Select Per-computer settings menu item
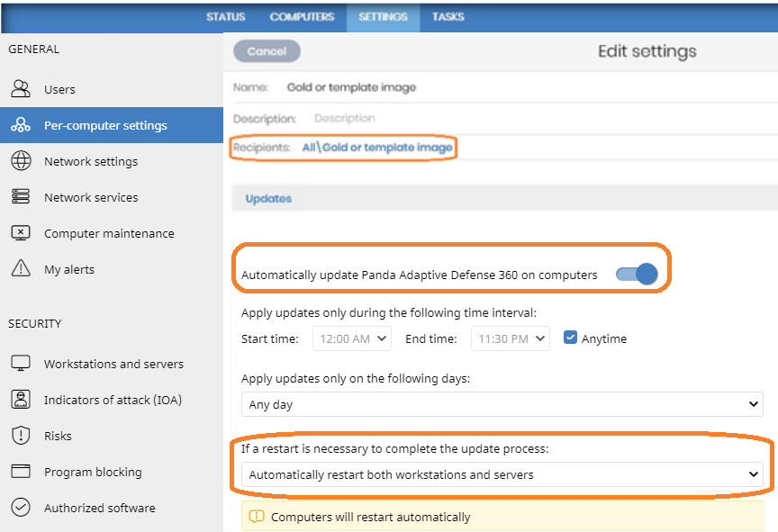 click(112, 125)
